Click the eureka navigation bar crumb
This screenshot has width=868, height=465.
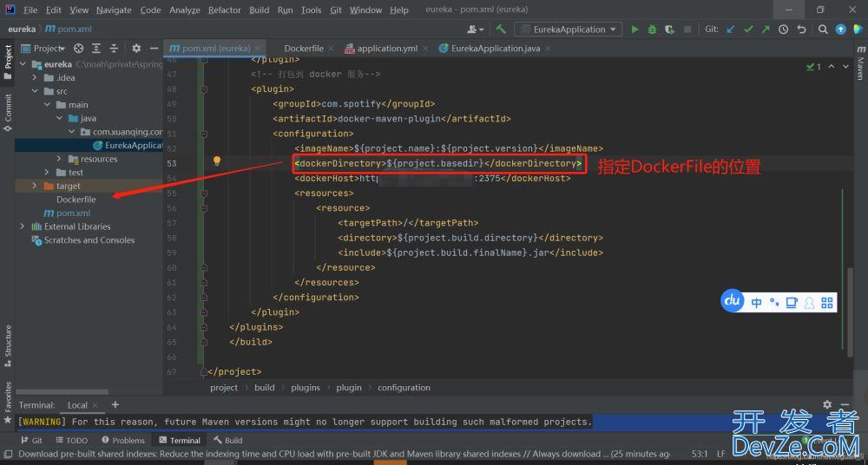[x=22, y=29]
